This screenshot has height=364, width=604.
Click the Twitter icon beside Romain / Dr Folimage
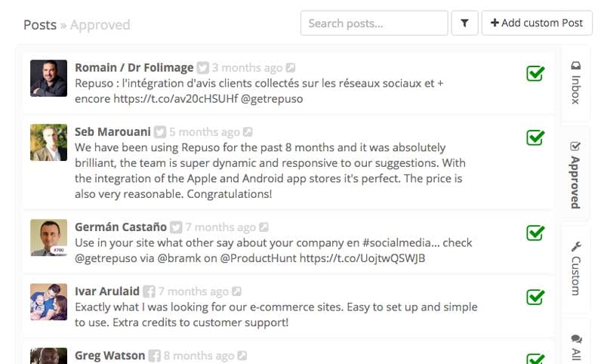pos(203,68)
